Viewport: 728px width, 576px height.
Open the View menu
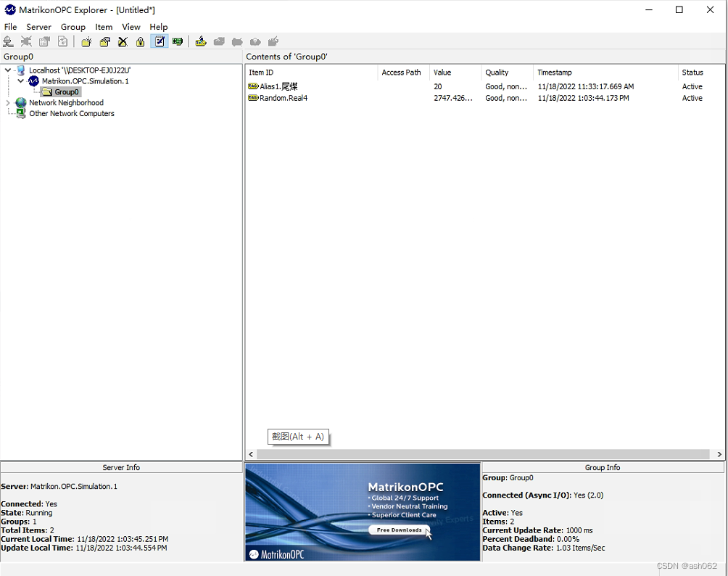[x=131, y=27]
